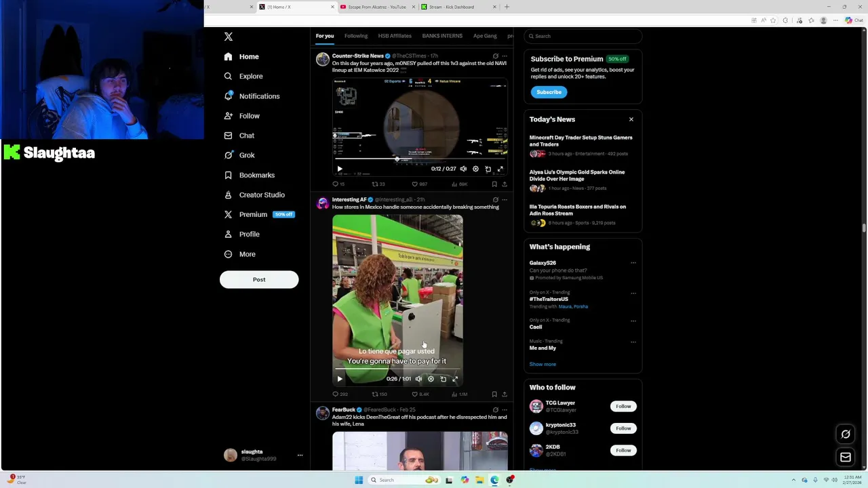868x488 pixels.
Task: Mute the Counter-Strike News video
Action: pos(463,169)
